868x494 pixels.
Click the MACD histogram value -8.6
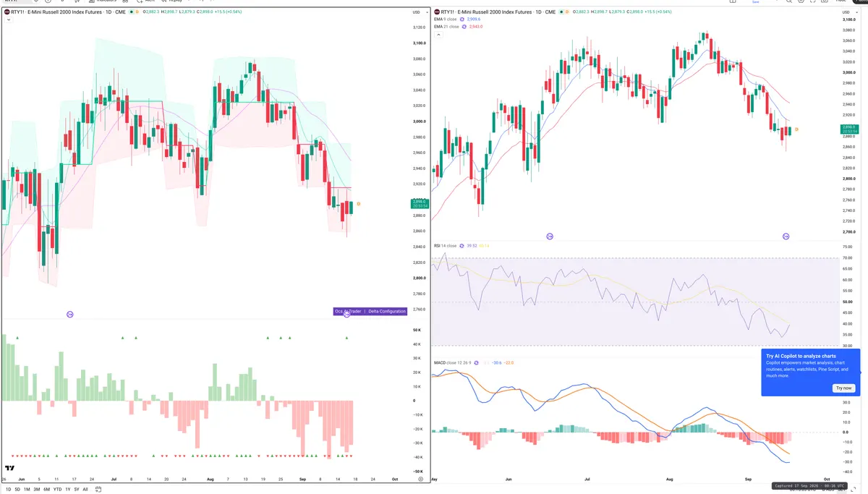coord(486,362)
